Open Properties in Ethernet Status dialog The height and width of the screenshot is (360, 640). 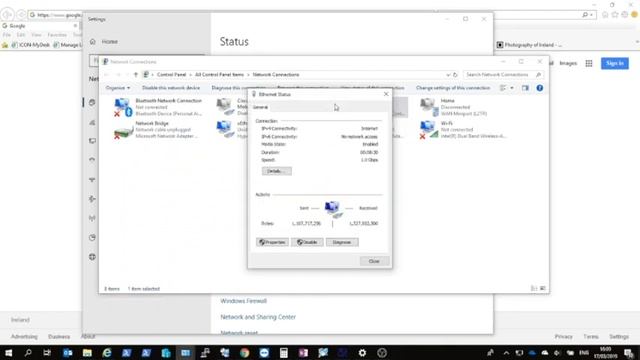pyautogui.click(x=272, y=242)
